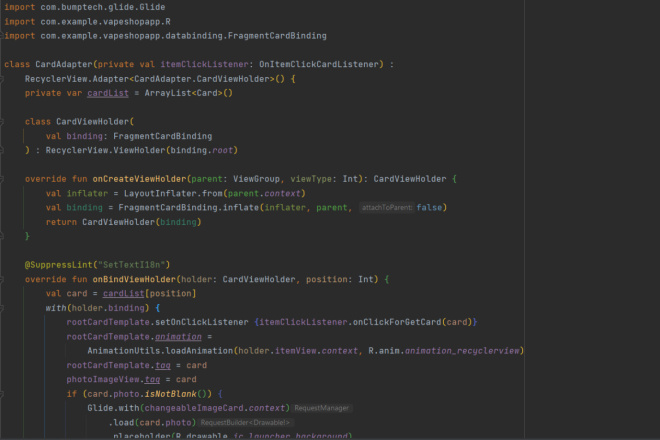
Task: Click FragmentCardBinding.inflate call
Action: click(x=189, y=208)
